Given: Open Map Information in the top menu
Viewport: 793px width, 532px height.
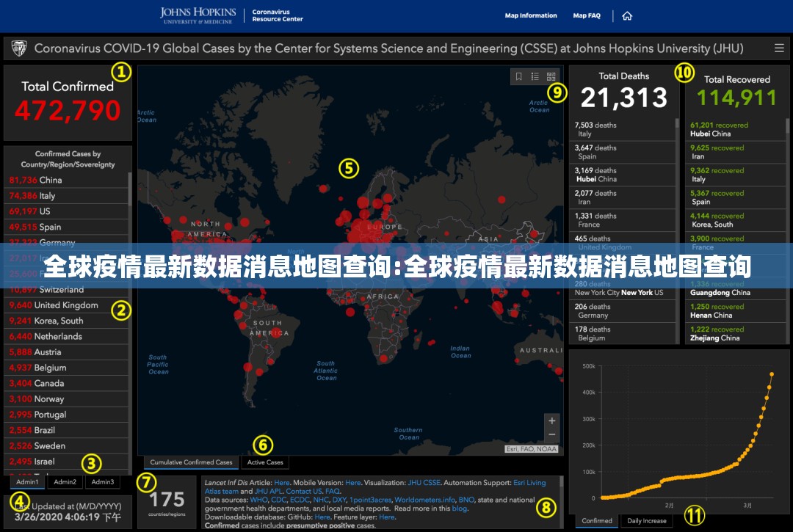Looking at the screenshot, I should [x=531, y=15].
